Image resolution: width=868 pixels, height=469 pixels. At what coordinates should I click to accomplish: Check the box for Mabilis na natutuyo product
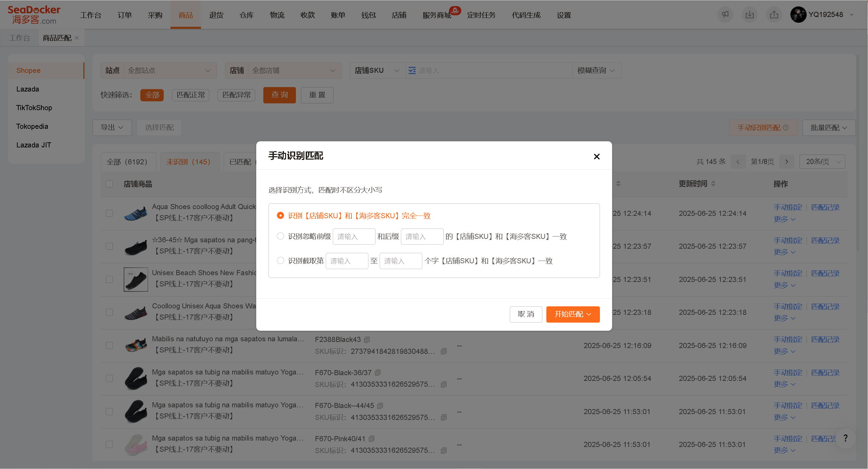tap(109, 345)
